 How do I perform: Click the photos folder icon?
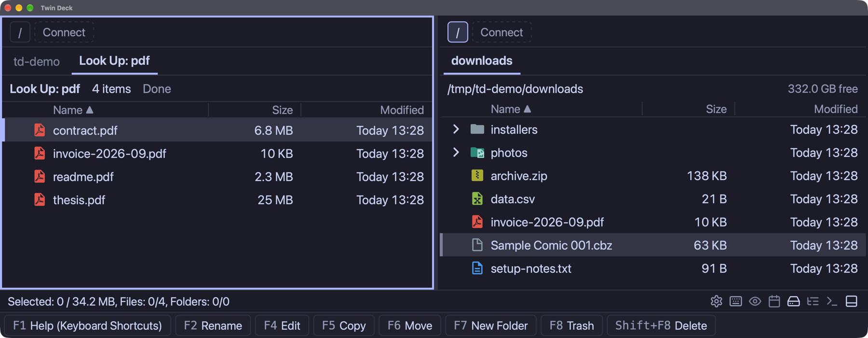pyautogui.click(x=477, y=152)
